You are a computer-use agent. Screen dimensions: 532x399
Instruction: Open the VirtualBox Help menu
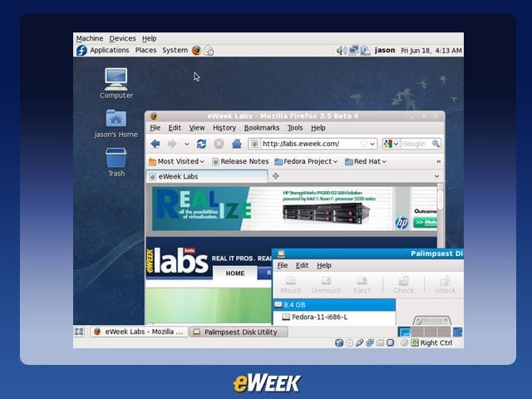click(149, 38)
